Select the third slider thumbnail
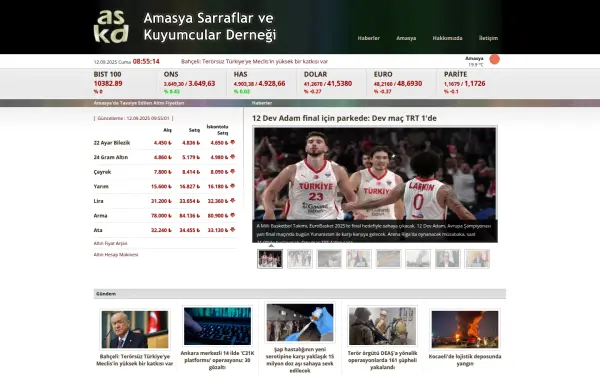The height and width of the screenshot is (375, 600). tap(329, 259)
